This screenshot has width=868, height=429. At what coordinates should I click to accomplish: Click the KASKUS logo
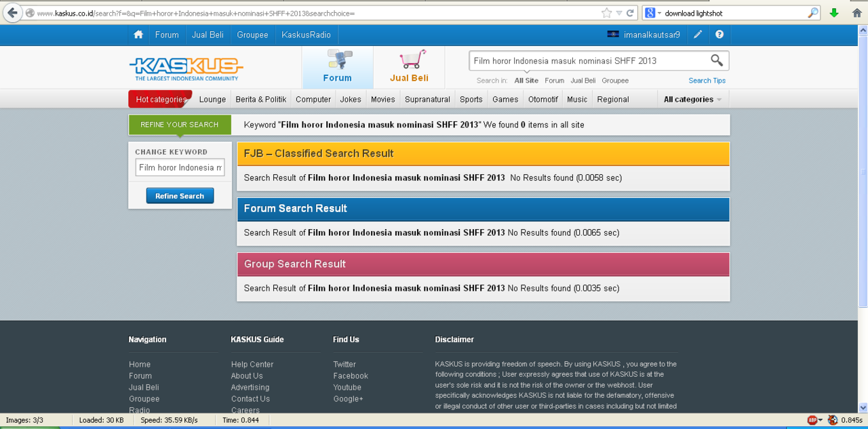pyautogui.click(x=186, y=68)
